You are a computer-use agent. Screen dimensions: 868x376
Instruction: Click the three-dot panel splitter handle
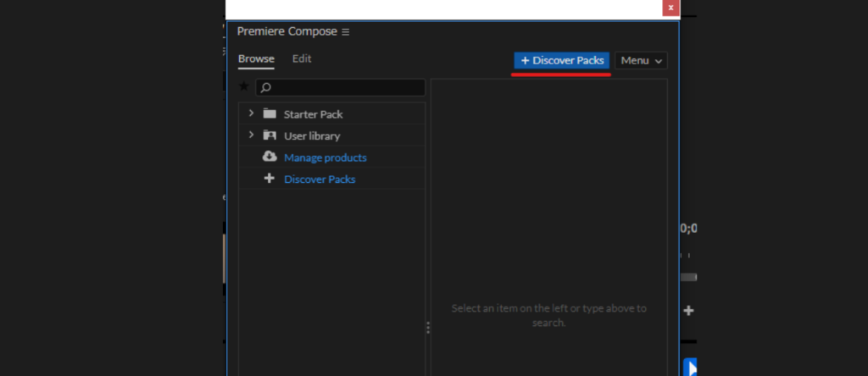[428, 328]
